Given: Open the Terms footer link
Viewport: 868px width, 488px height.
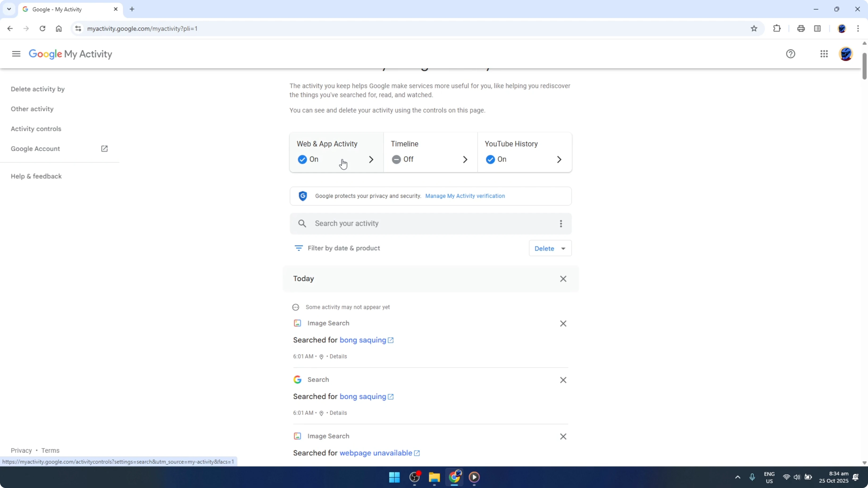Looking at the screenshot, I should (x=50, y=451).
